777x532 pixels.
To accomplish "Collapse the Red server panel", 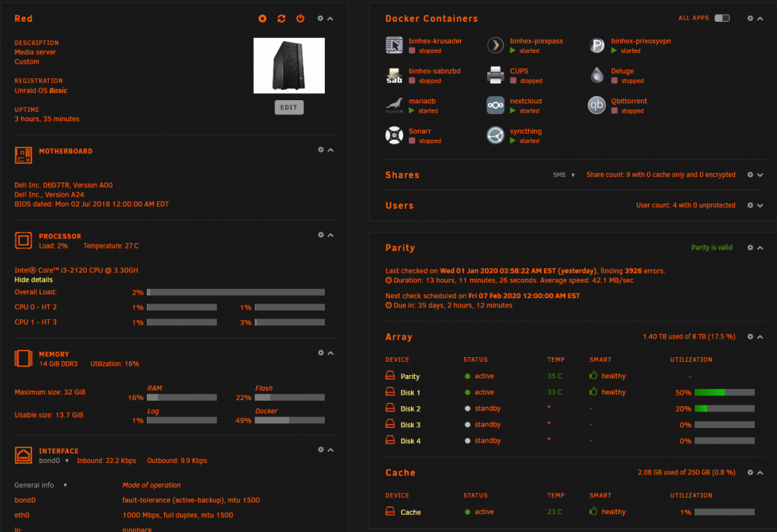I will click(x=330, y=19).
